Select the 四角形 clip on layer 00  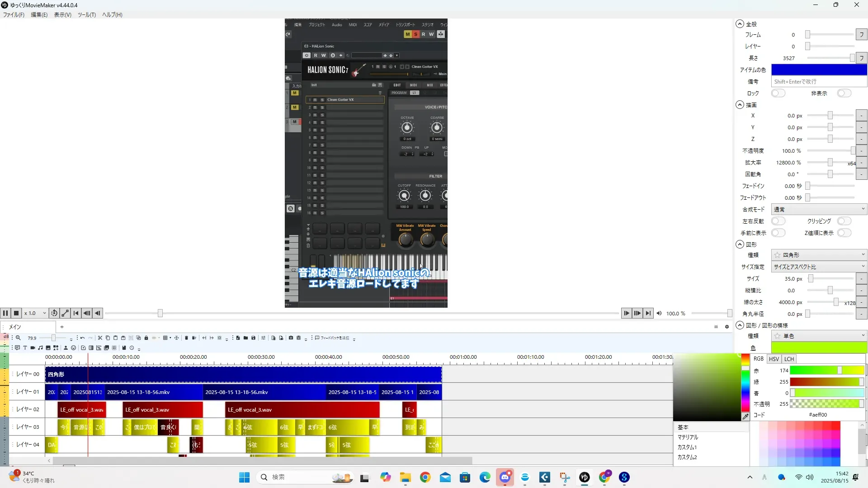tap(243, 375)
